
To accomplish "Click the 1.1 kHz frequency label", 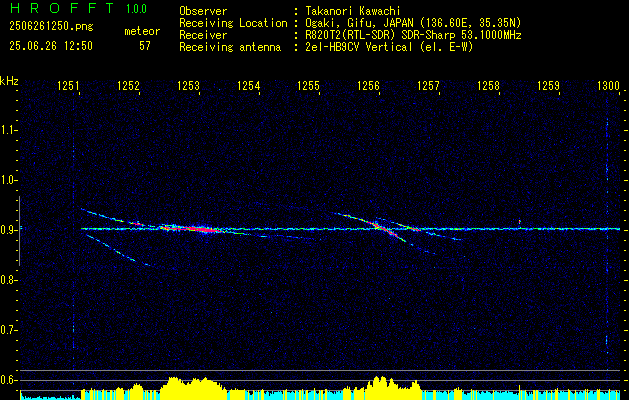I will tap(7, 130).
